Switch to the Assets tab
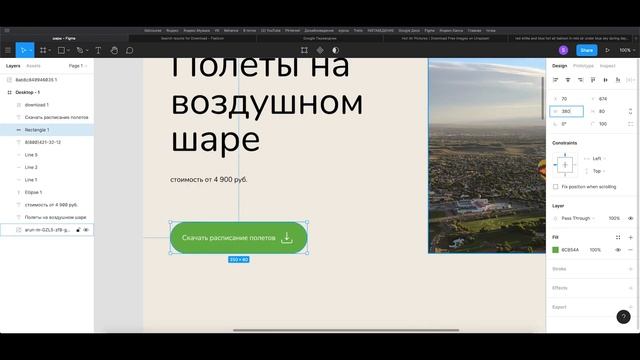The width and height of the screenshot is (640, 360). (x=33, y=66)
